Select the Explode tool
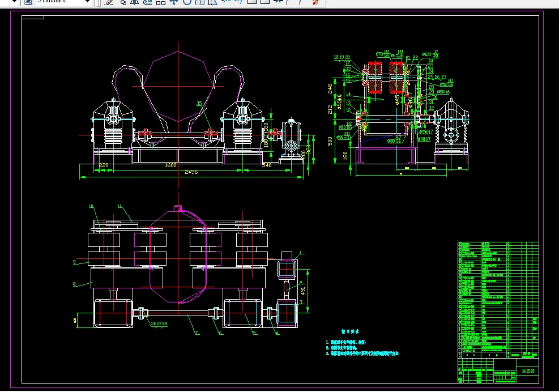The width and height of the screenshot is (559, 392). (315, 2)
